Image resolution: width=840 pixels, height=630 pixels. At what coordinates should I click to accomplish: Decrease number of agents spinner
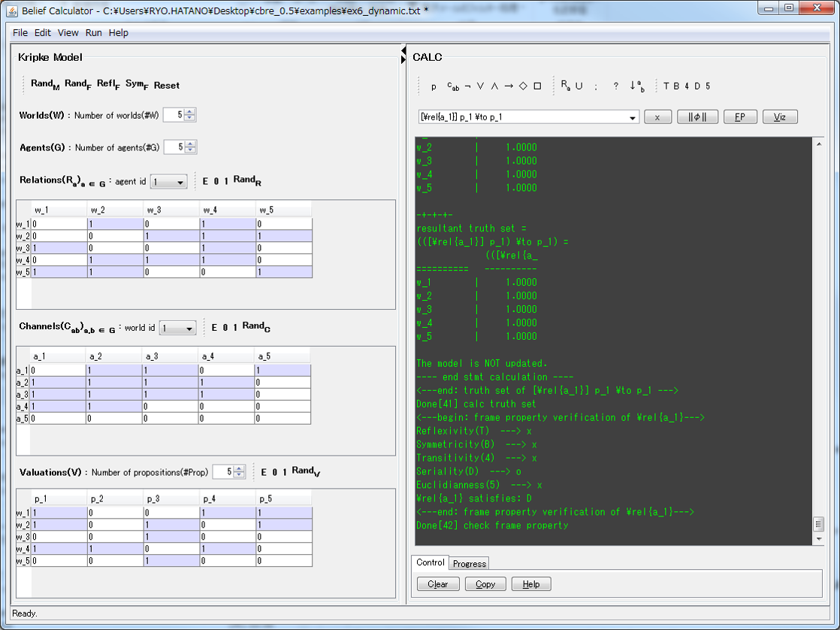[191, 150]
